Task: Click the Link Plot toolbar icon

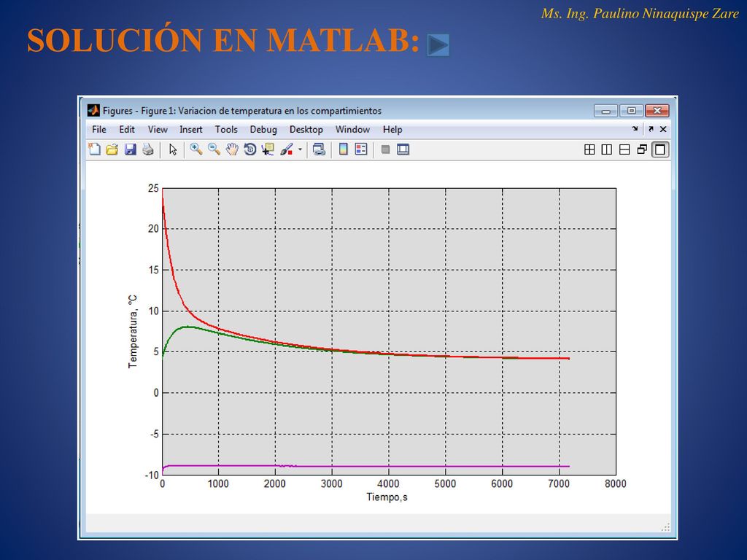Action: pyautogui.click(x=319, y=149)
